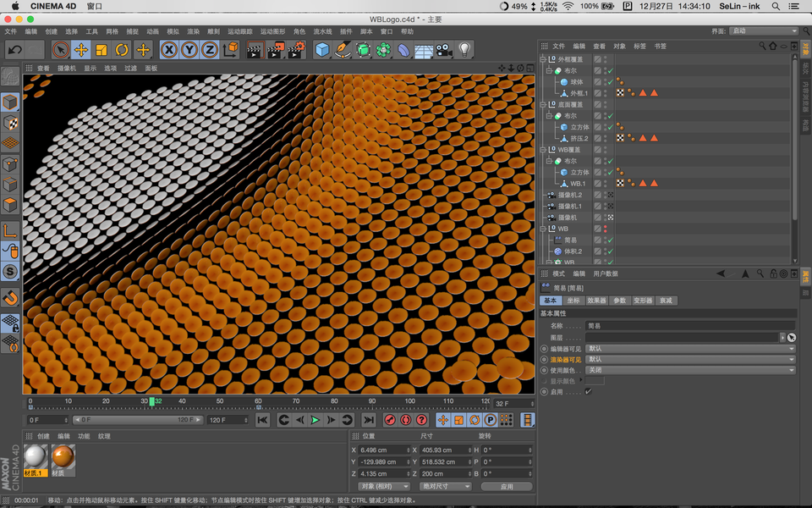The width and height of the screenshot is (812, 508).
Task: Open the keyframe selection question-mark button
Action: click(x=421, y=420)
